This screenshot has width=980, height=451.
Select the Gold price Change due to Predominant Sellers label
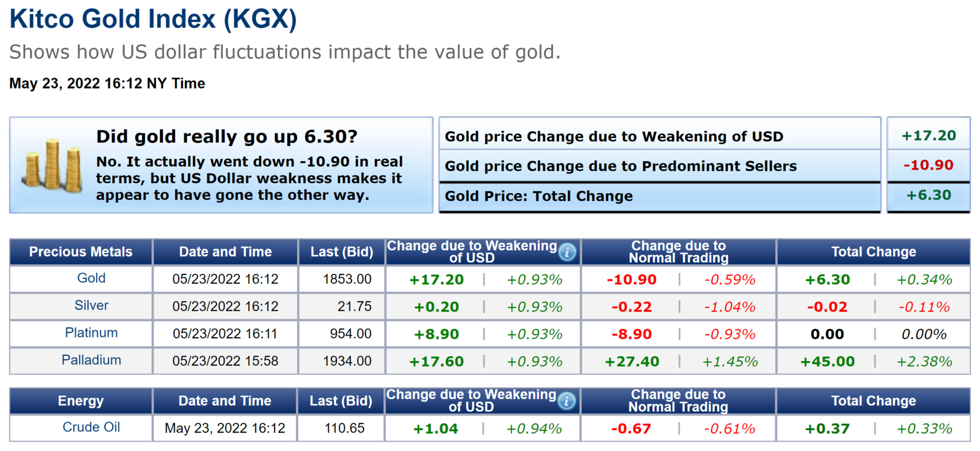coord(620,166)
